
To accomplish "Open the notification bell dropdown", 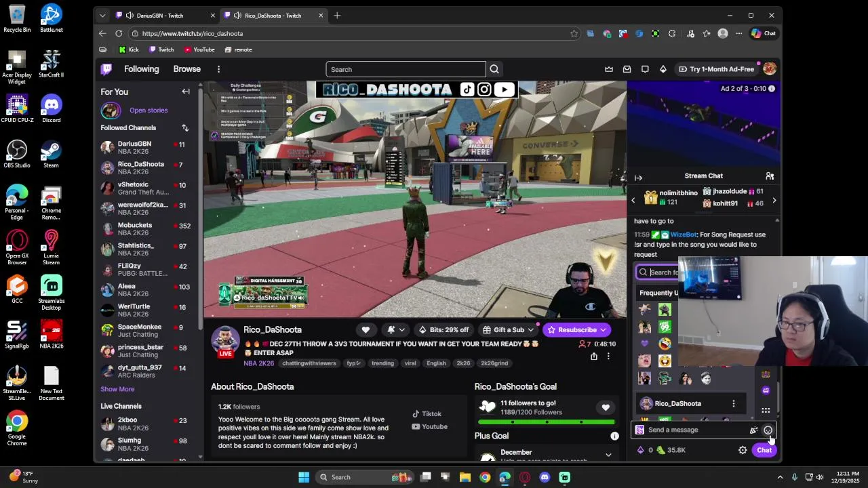I will [x=395, y=329].
